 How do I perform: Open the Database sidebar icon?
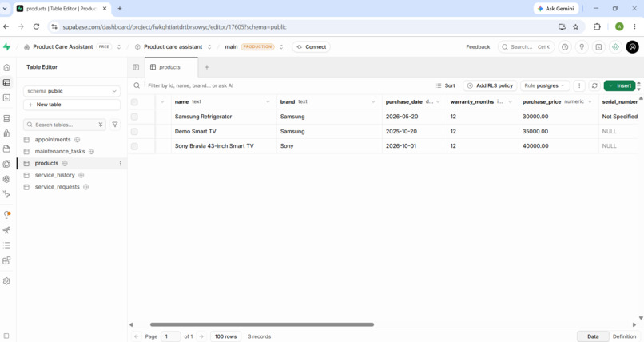pos(6,118)
